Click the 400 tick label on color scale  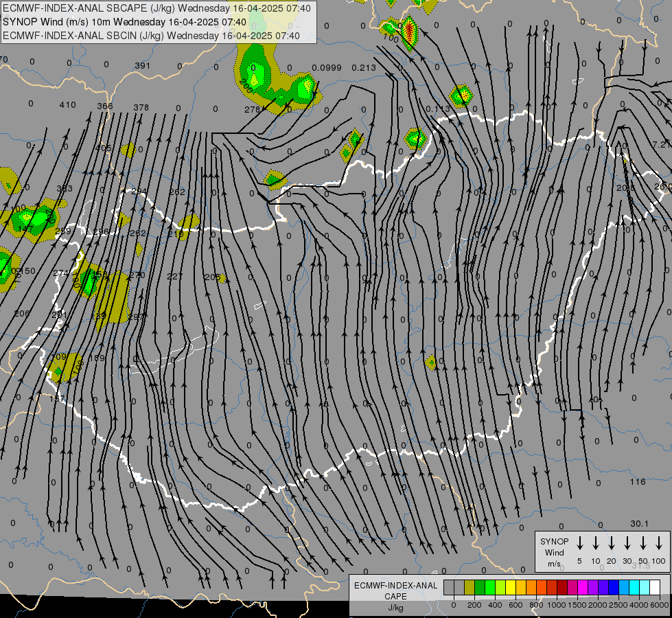(495, 605)
